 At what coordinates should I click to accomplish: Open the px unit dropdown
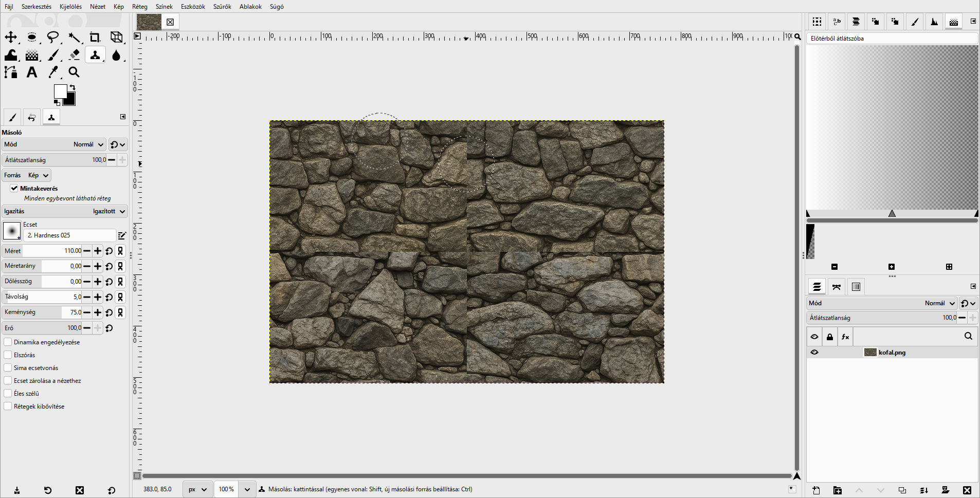[x=198, y=489]
